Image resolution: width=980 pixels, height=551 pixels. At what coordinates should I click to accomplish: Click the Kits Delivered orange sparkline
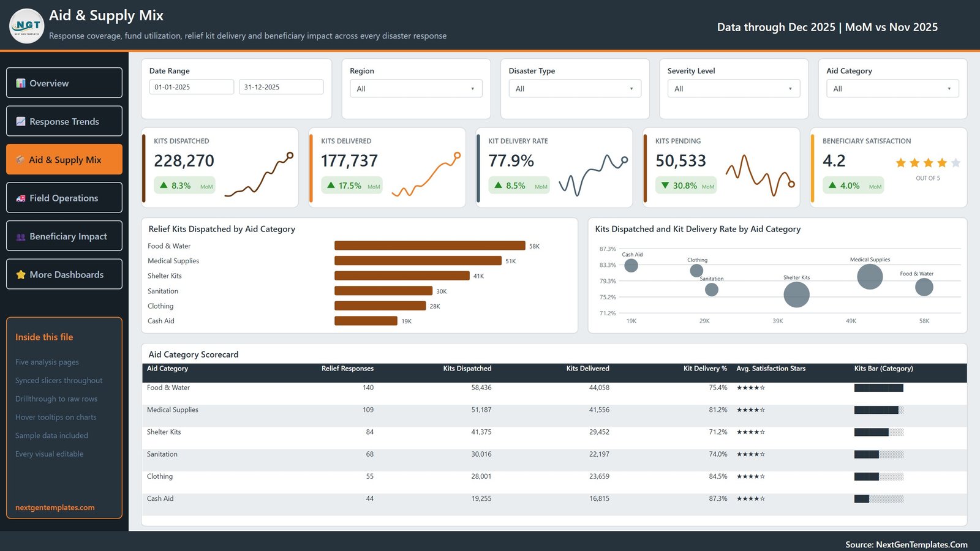426,174
